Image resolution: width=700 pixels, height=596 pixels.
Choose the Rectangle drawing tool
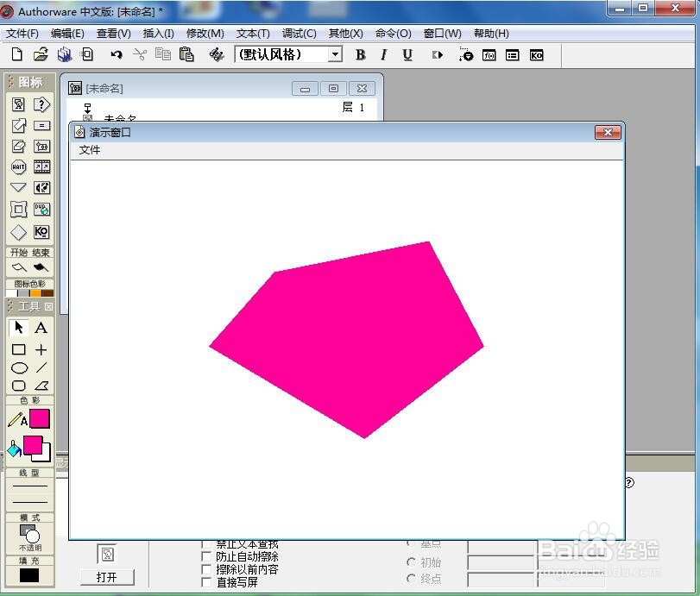click(x=18, y=349)
